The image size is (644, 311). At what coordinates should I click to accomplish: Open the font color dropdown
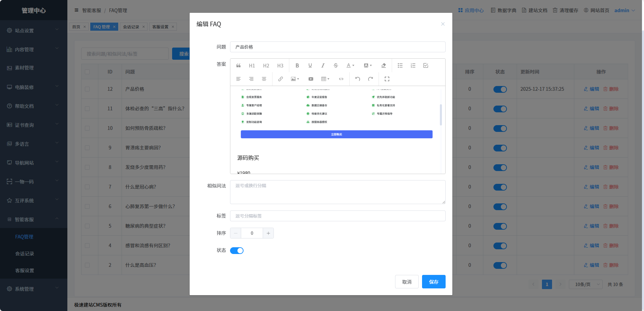pos(350,65)
